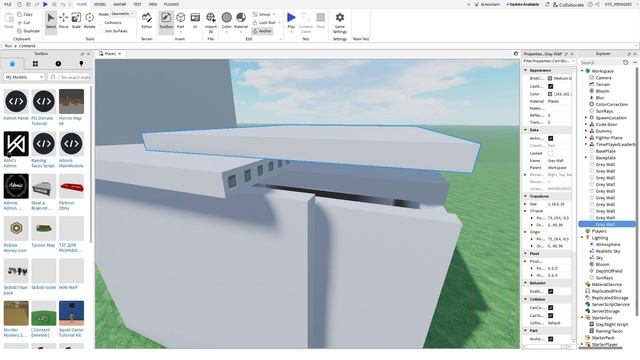The height and width of the screenshot is (360, 640).
Task: Open the Terrain Editor
Action: click(x=147, y=20)
